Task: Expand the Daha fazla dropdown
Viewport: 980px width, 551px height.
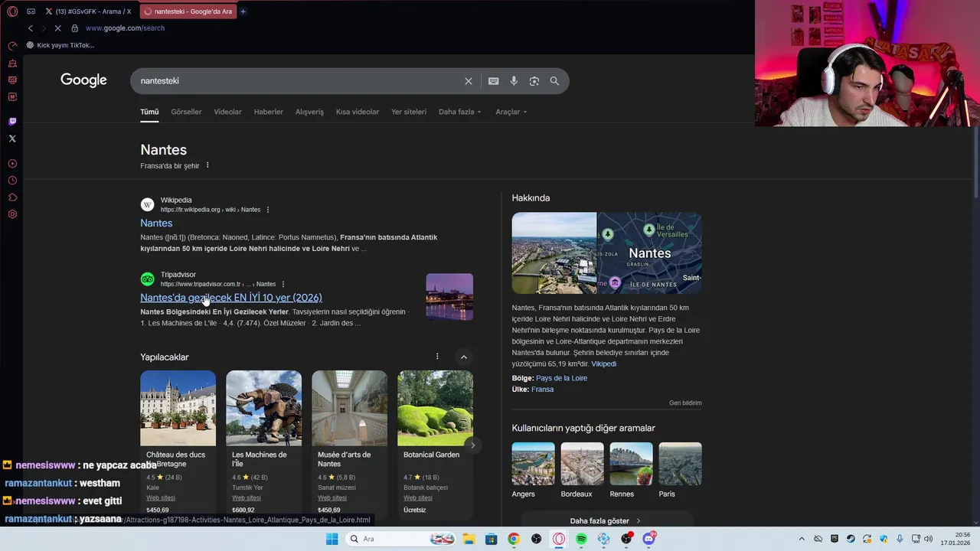Action: 459,112
